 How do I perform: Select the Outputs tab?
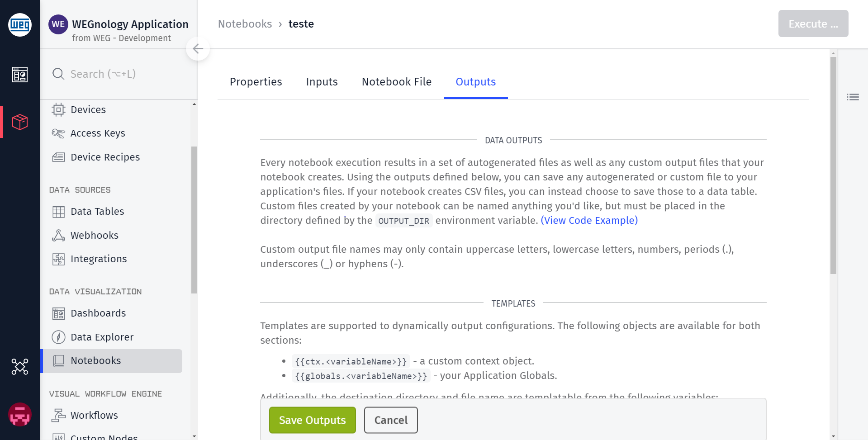(x=475, y=82)
